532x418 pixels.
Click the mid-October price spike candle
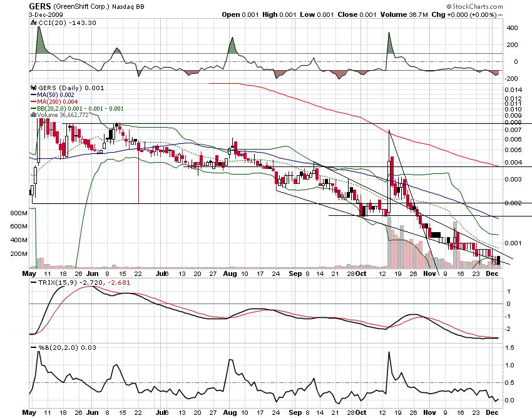point(389,173)
